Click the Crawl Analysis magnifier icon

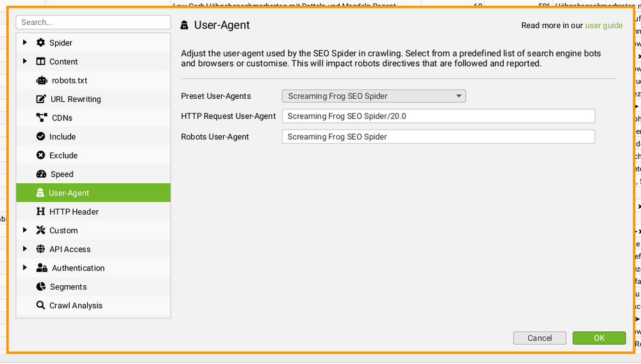click(41, 306)
